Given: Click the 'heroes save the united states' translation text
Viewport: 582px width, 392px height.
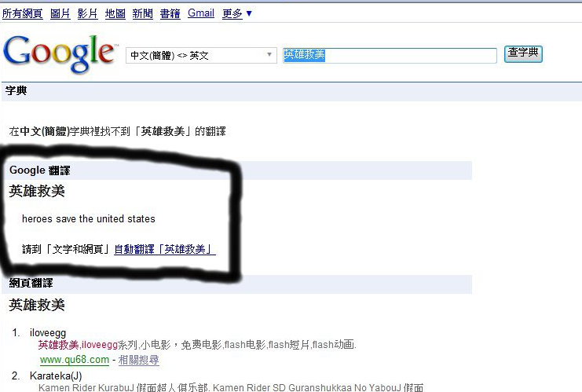Looking at the screenshot, I should (89, 219).
